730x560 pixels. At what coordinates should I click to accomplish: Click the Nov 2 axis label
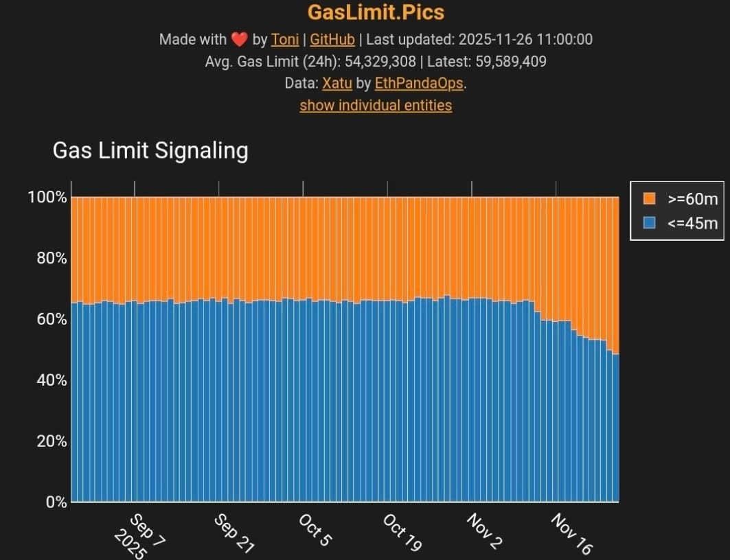click(x=485, y=532)
